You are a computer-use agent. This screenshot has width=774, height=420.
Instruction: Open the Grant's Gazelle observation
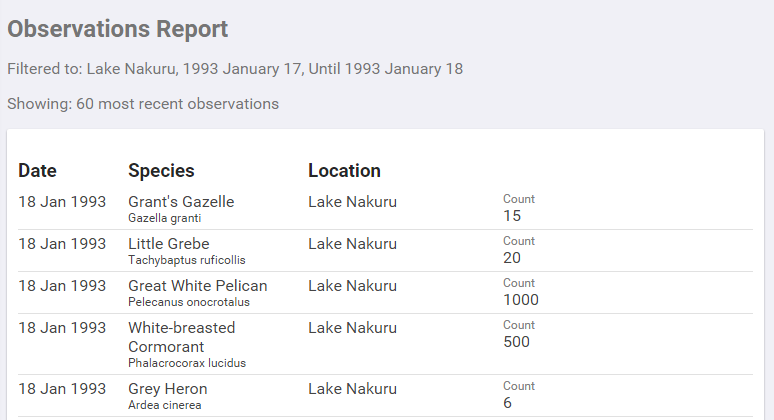(x=181, y=202)
